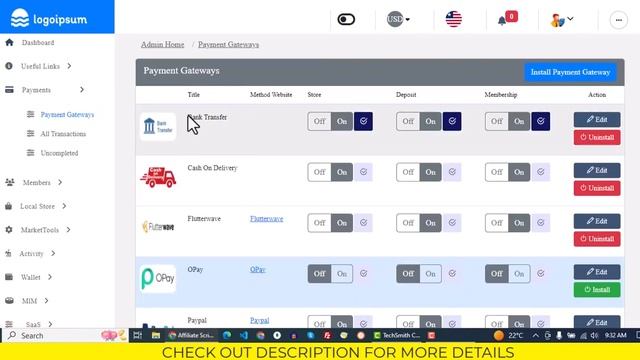Open Payment Gateways in the sidebar
The height and width of the screenshot is (360, 640).
(x=67, y=115)
